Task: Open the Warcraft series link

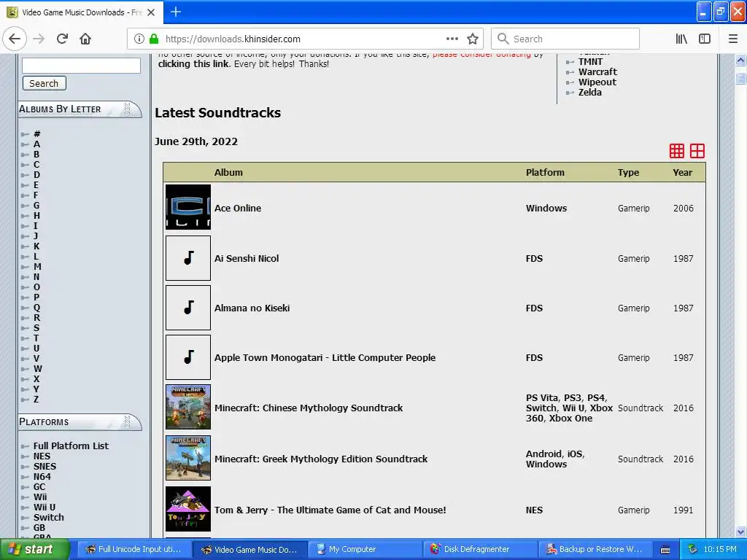Action: coord(597,72)
